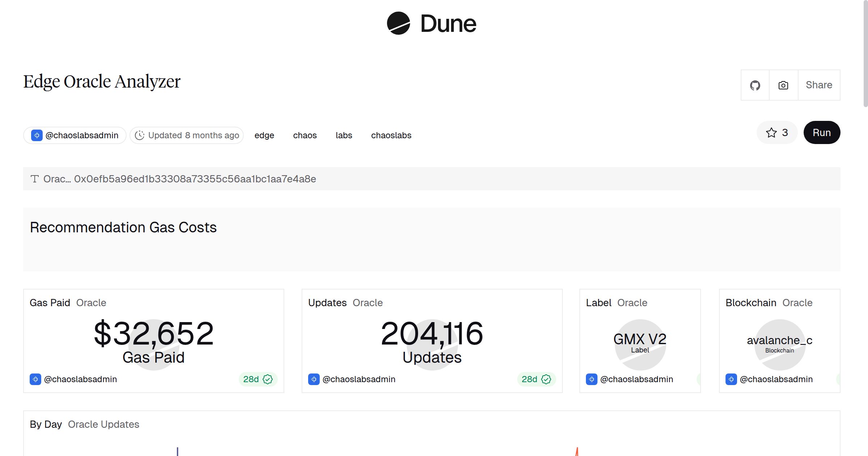The height and width of the screenshot is (456, 868).
Task: Toggle the star to favorite the dashboard
Action: pyautogui.click(x=772, y=132)
